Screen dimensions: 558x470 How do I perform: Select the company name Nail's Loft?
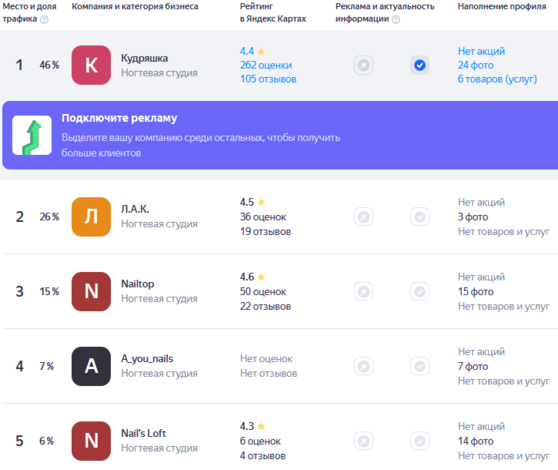143,433
